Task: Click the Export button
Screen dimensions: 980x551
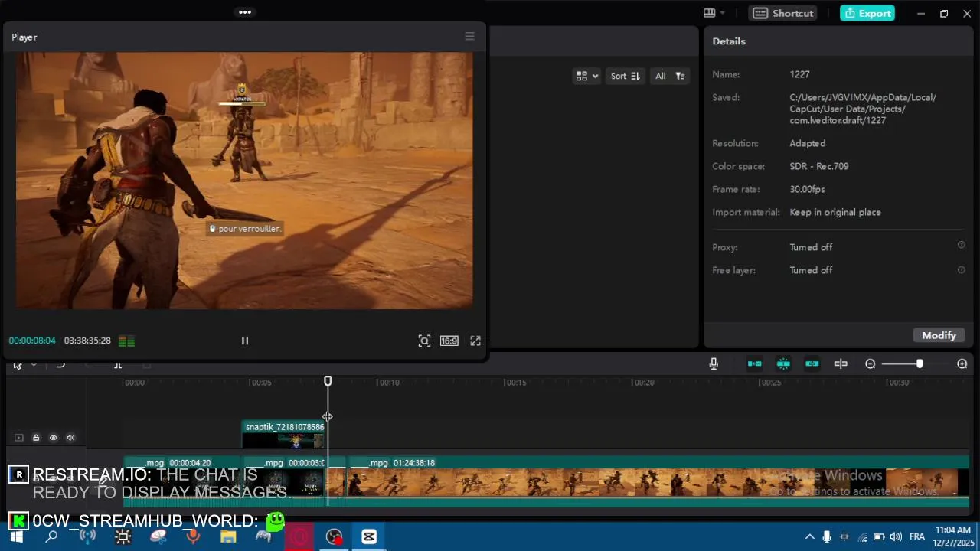Action: pyautogui.click(x=867, y=13)
